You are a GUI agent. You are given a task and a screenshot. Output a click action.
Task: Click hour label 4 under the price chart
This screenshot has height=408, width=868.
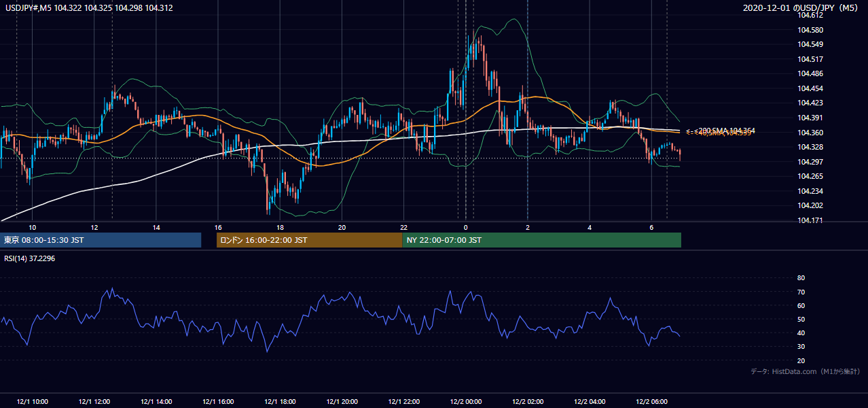coord(590,227)
